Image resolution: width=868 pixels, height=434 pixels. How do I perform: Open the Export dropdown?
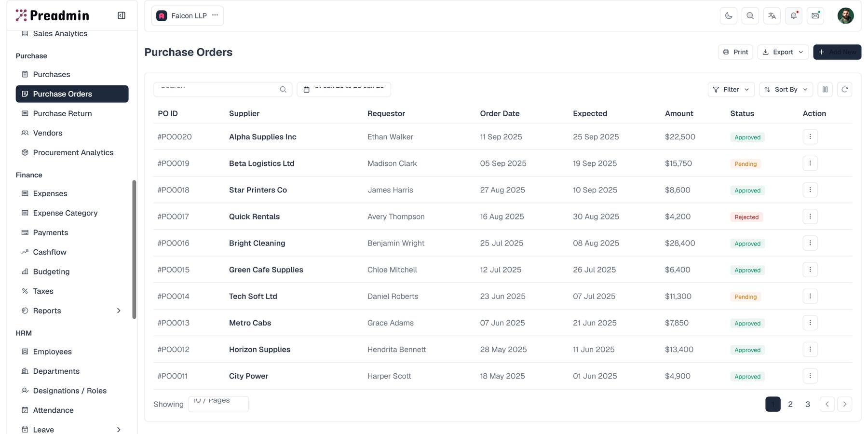783,52
